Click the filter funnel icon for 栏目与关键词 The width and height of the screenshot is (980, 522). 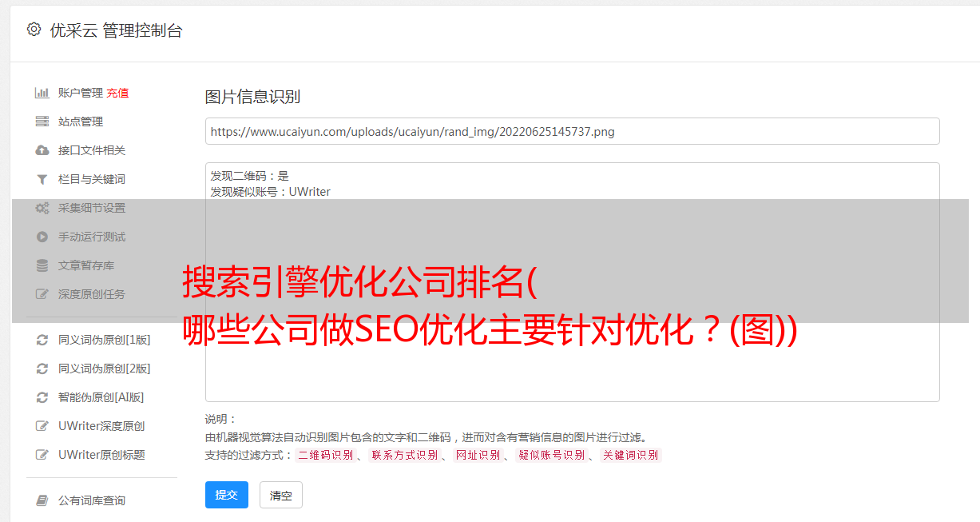(42, 179)
